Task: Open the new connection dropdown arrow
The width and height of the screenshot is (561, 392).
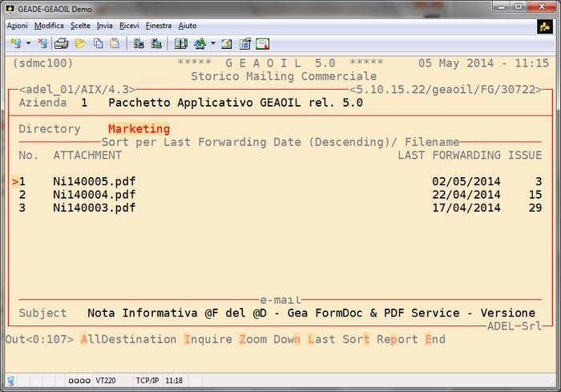Action: click(28, 43)
